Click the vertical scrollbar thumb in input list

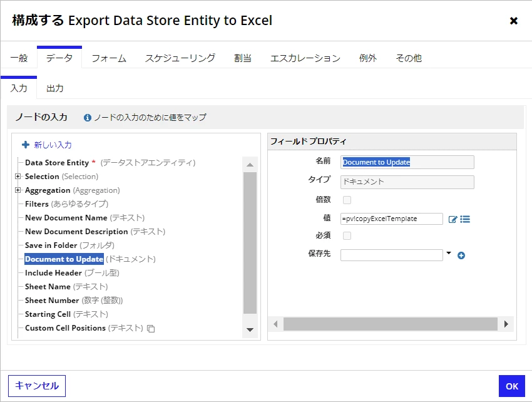pos(250,243)
